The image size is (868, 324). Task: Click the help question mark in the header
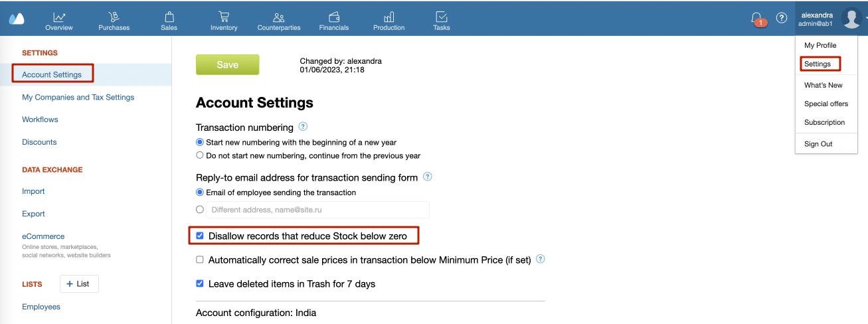[x=782, y=18]
